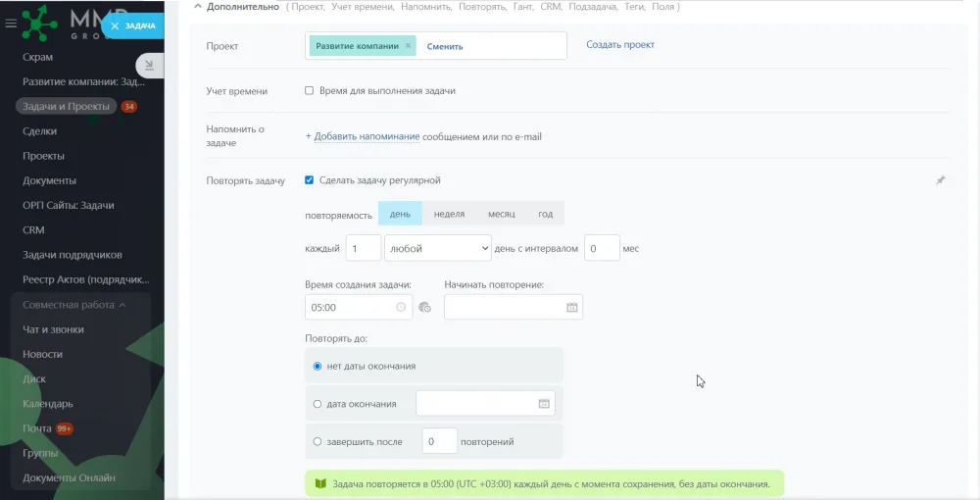Open calendar icon in Начинать повторение

[572, 307]
